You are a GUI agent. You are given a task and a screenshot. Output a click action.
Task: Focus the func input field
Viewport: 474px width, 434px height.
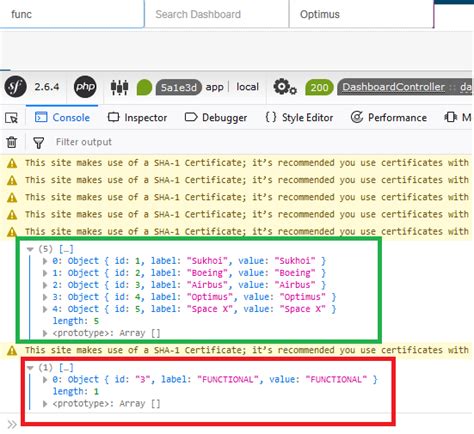point(72,14)
